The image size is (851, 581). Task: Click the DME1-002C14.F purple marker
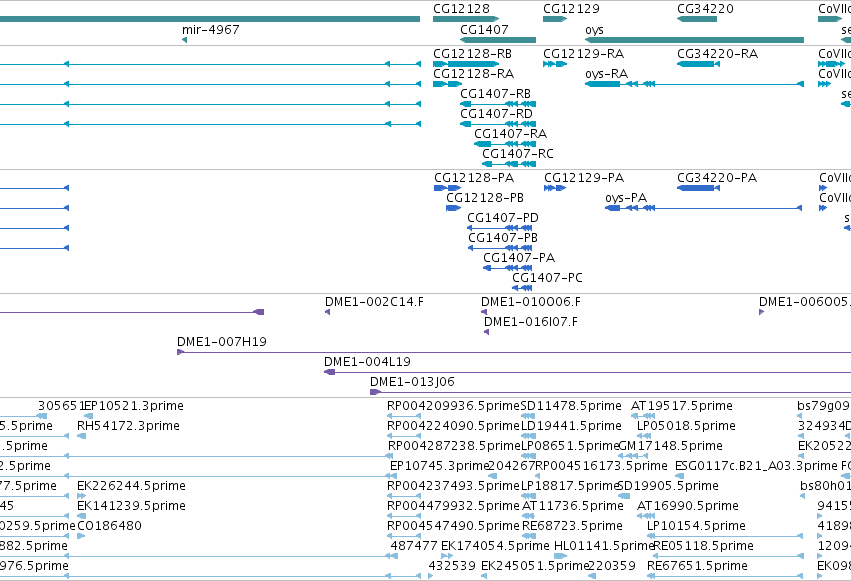coord(327,312)
